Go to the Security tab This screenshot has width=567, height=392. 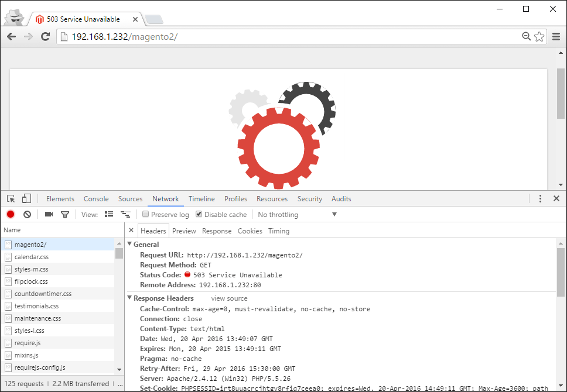[x=310, y=199]
